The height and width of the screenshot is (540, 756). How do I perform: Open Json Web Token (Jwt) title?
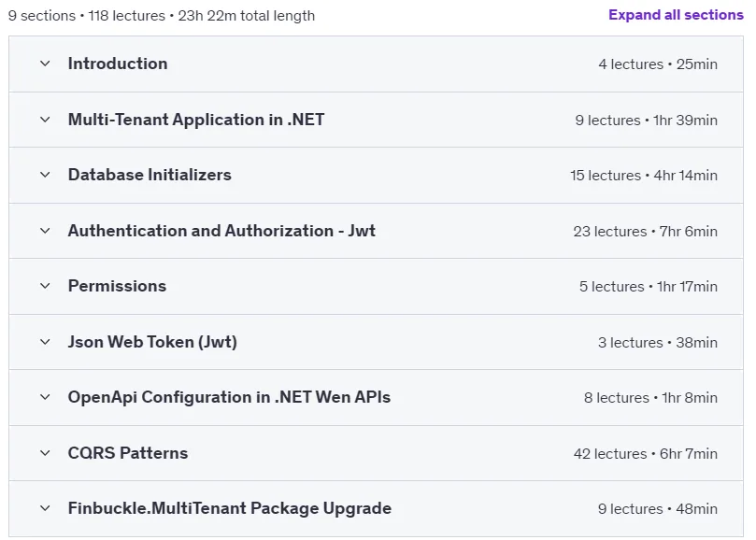tap(152, 342)
